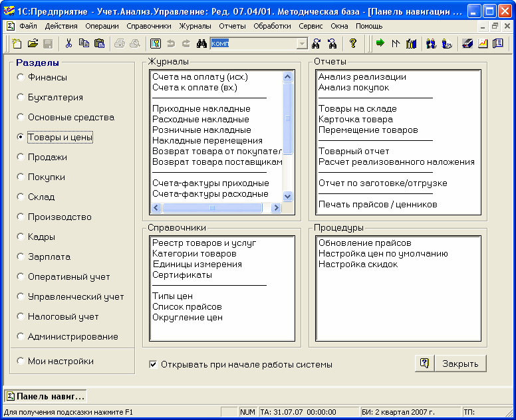Click the icon just left of the two-people icon
The height and width of the screenshot is (420, 516).
click(x=411, y=43)
